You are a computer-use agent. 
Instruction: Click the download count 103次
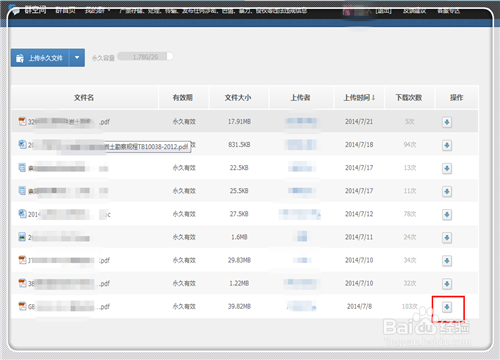point(410,306)
